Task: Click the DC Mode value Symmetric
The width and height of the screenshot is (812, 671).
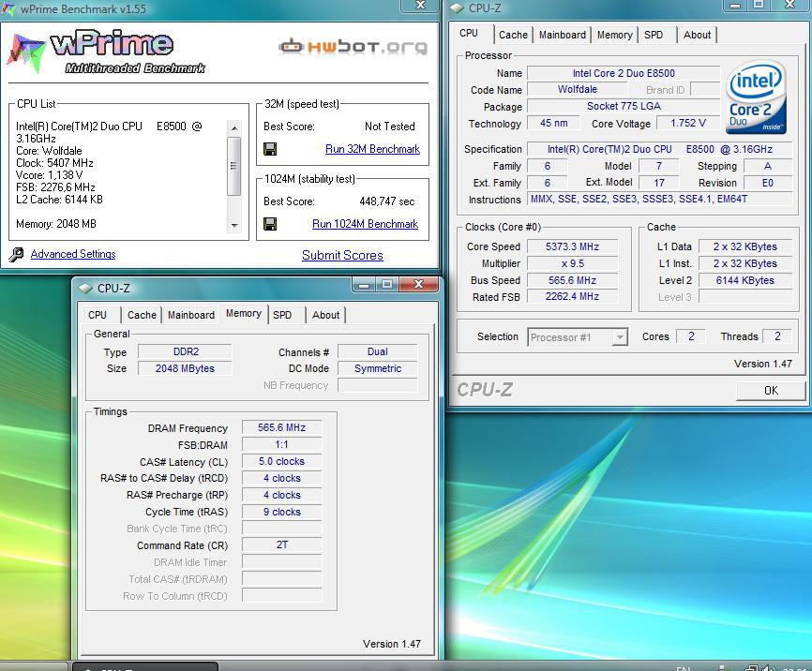Action: tap(378, 368)
